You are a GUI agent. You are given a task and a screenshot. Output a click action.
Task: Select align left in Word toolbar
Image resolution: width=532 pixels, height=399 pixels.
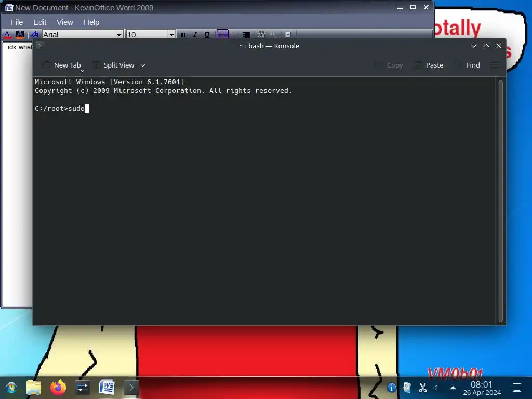(x=222, y=34)
